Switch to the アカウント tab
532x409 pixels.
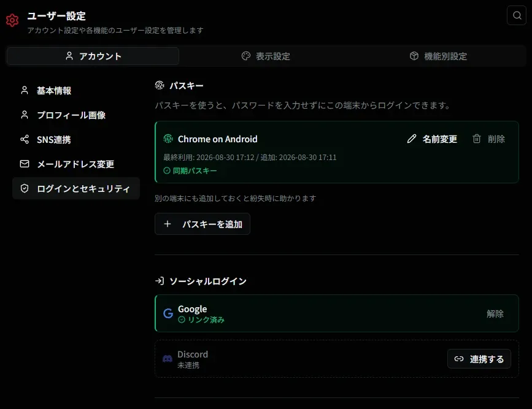(x=93, y=56)
